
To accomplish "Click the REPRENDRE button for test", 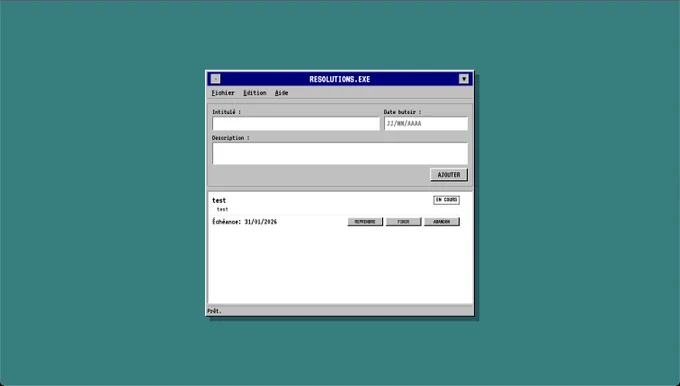I will [x=365, y=222].
